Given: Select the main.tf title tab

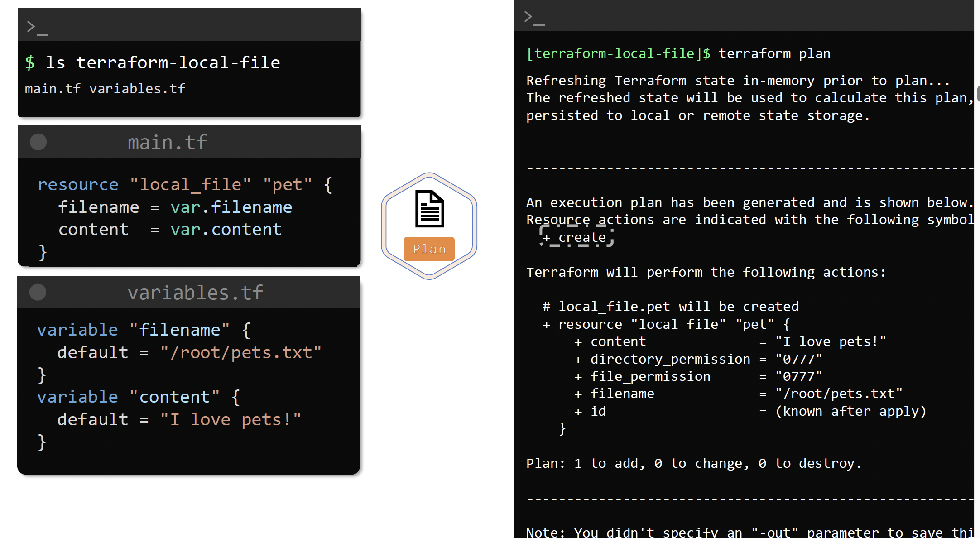Looking at the screenshot, I should (x=167, y=143).
